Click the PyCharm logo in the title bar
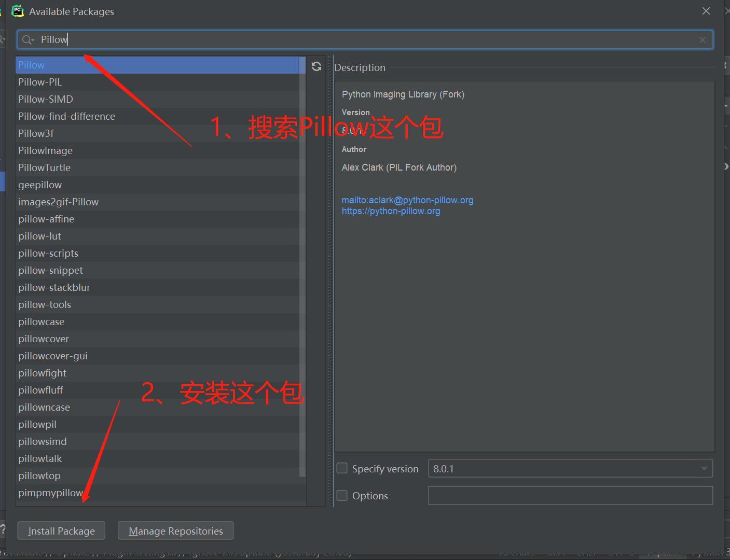The image size is (730, 560). (x=17, y=11)
